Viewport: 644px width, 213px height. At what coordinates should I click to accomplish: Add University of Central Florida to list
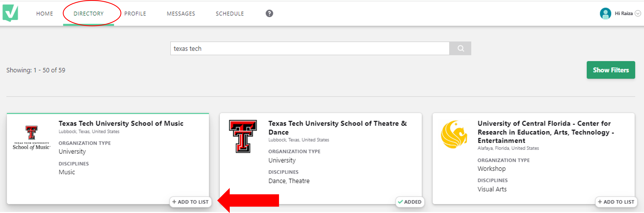click(x=616, y=202)
